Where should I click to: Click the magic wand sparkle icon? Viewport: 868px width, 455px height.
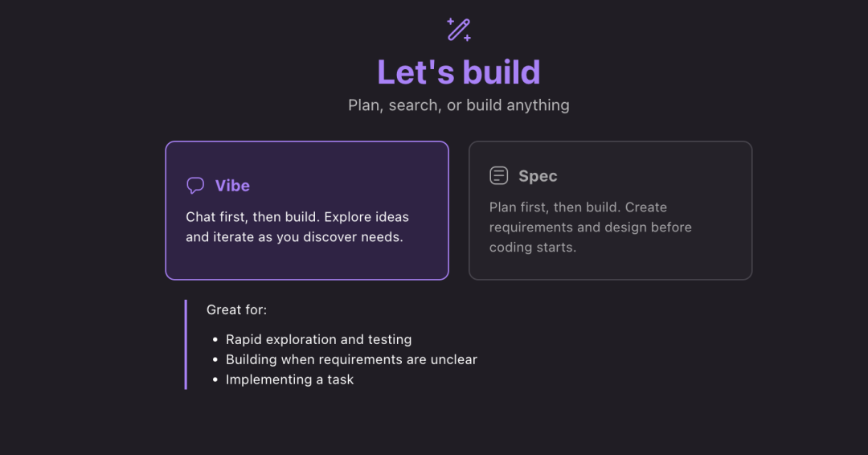point(459,30)
